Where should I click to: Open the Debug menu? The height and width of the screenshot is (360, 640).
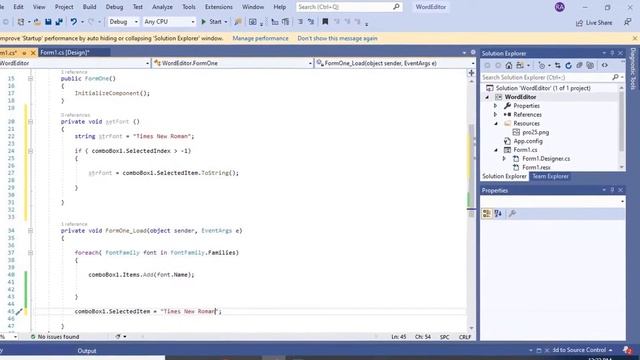[x=114, y=7]
